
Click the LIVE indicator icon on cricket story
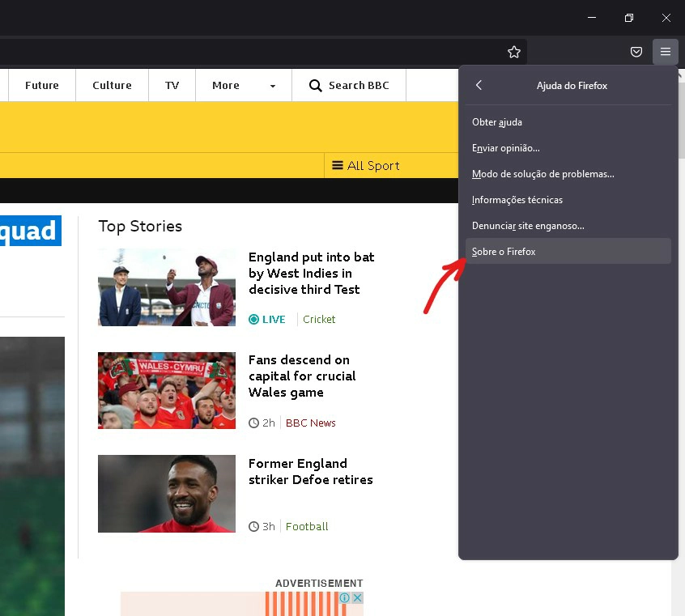[253, 320]
